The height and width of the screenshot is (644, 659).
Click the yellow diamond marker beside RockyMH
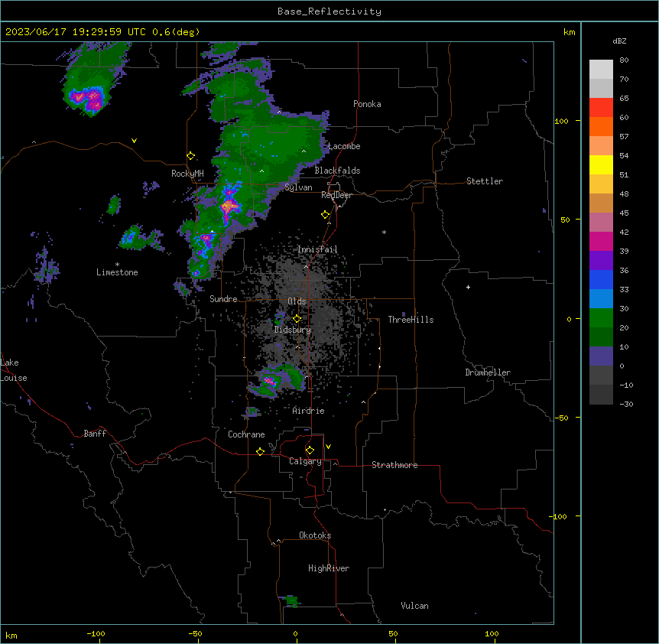point(191,156)
